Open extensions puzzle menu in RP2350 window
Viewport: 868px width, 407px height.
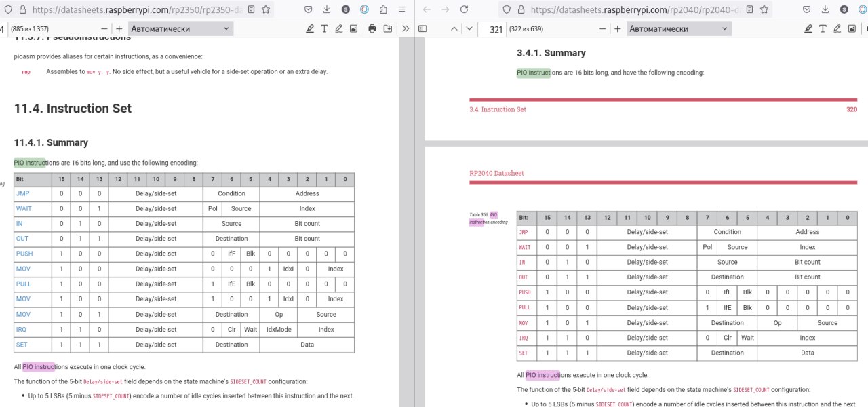click(383, 10)
